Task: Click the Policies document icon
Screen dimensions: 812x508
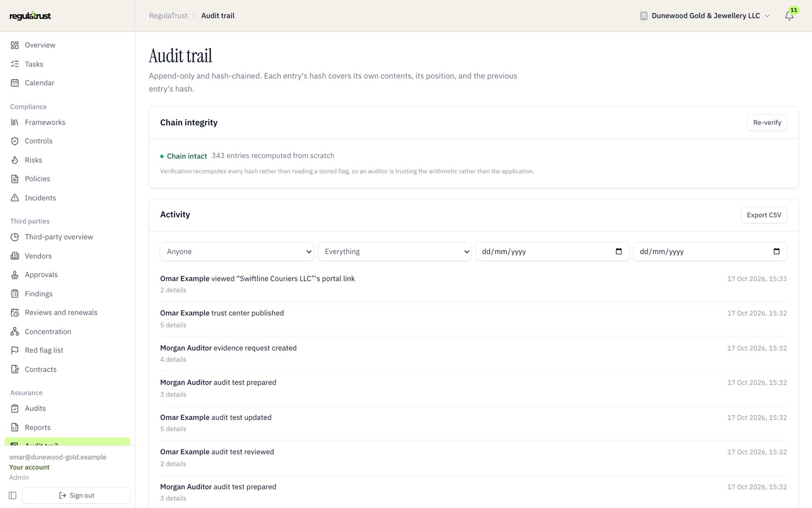Action: (15, 179)
